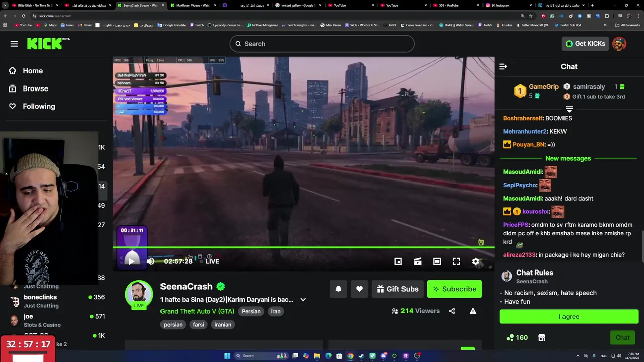644x362 pixels.
Task: Click Get KICKs button
Action: [x=585, y=44]
